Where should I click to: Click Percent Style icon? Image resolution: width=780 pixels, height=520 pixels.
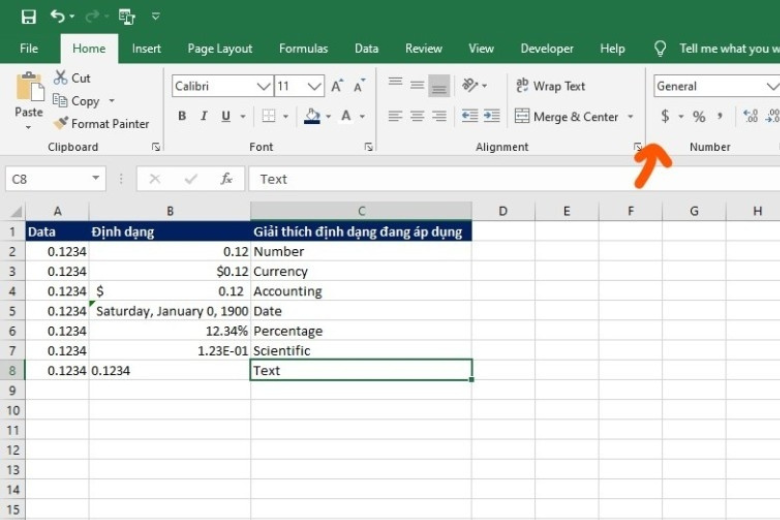point(699,116)
